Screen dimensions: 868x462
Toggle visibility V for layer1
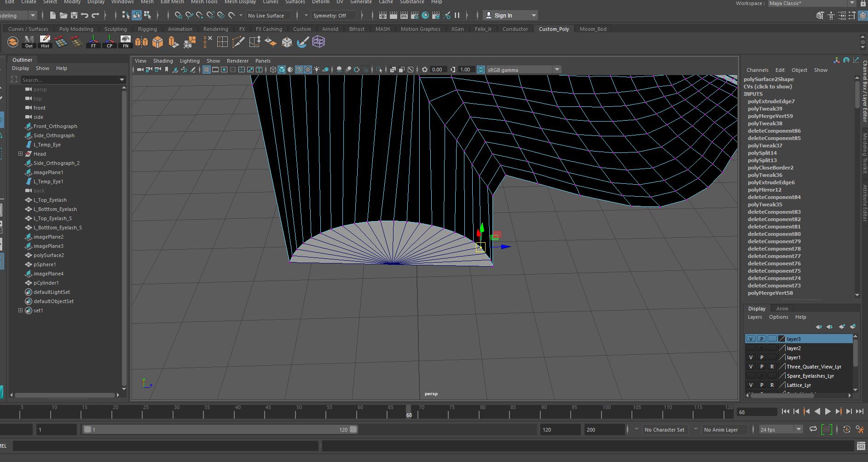[751, 357]
